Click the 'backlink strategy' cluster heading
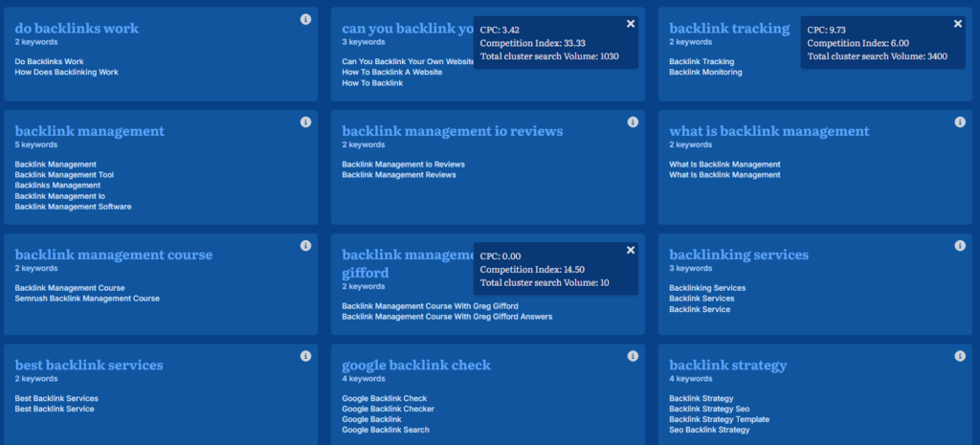Screen dimensions: 980x445 [x=727, y=365]
